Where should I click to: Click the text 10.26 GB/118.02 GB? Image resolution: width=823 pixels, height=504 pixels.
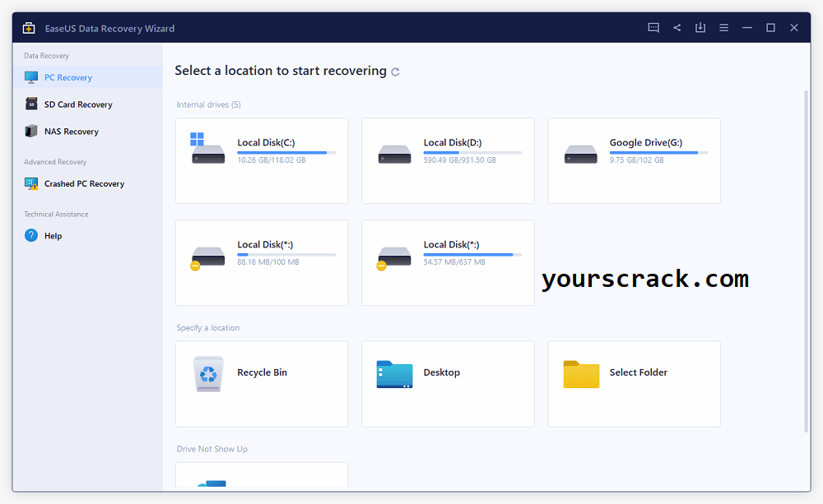(x=272, y=160)
